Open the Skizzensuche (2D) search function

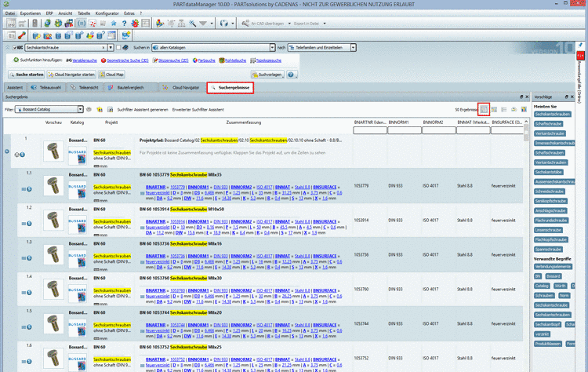(173, 59)
